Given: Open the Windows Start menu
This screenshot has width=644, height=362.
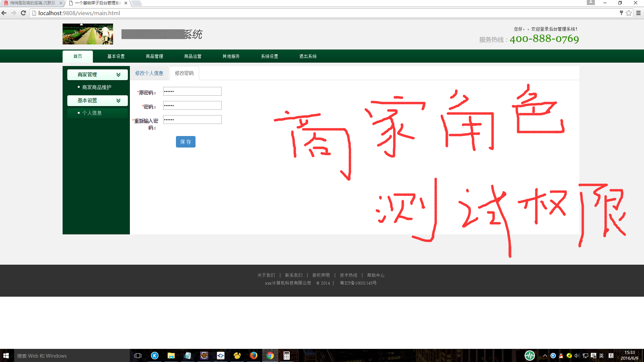Looking at the screenshot, I should pos(6,356).
